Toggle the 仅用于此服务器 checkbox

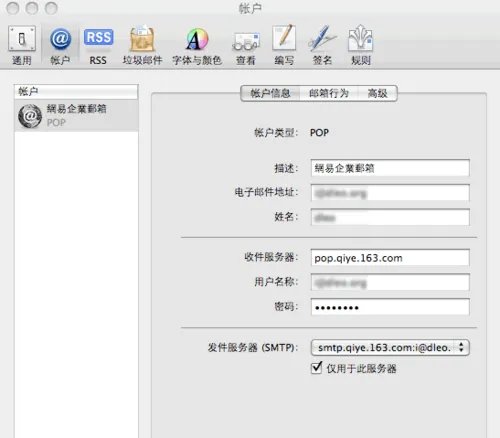[x=316, y=368]
